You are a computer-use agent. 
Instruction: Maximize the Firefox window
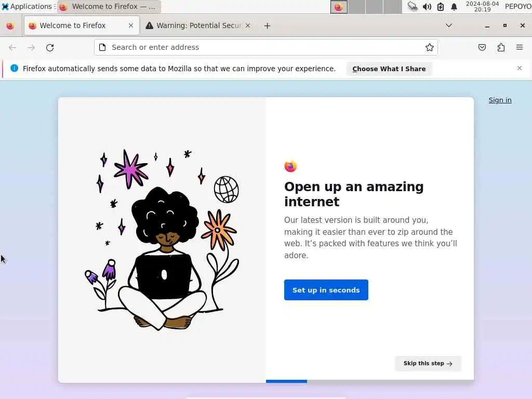point(505,25)
